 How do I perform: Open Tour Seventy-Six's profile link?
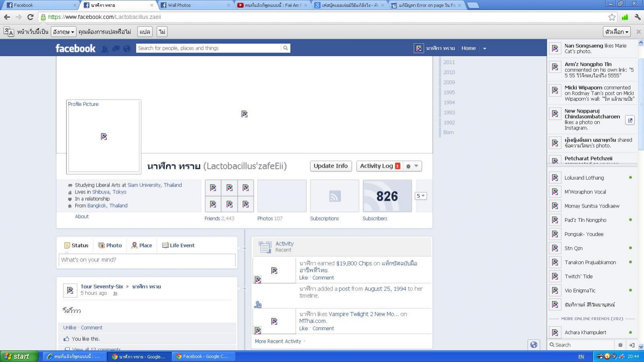pyautogui.click(x=102, y=287)
